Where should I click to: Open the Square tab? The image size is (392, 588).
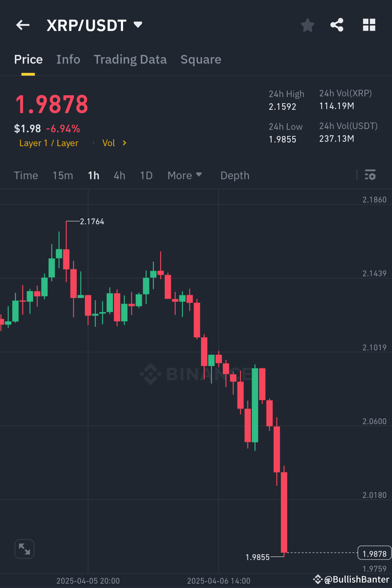pos(201,59)
